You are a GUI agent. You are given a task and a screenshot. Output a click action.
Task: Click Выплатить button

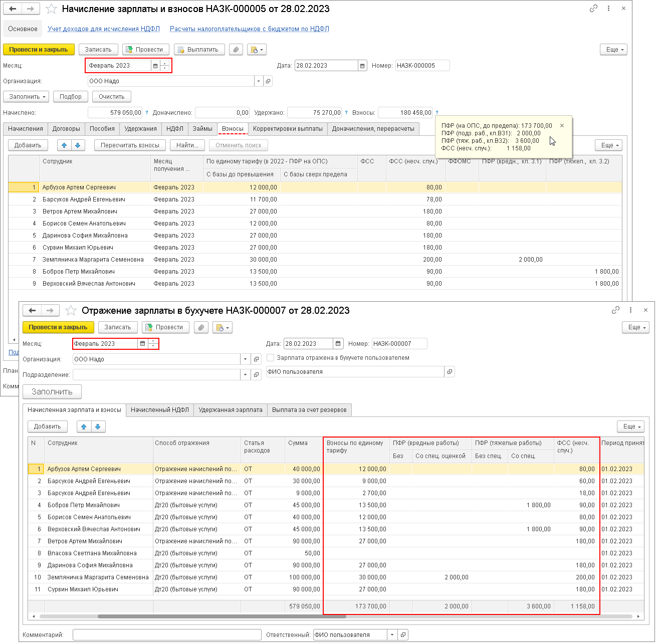(x=200, y=50)
